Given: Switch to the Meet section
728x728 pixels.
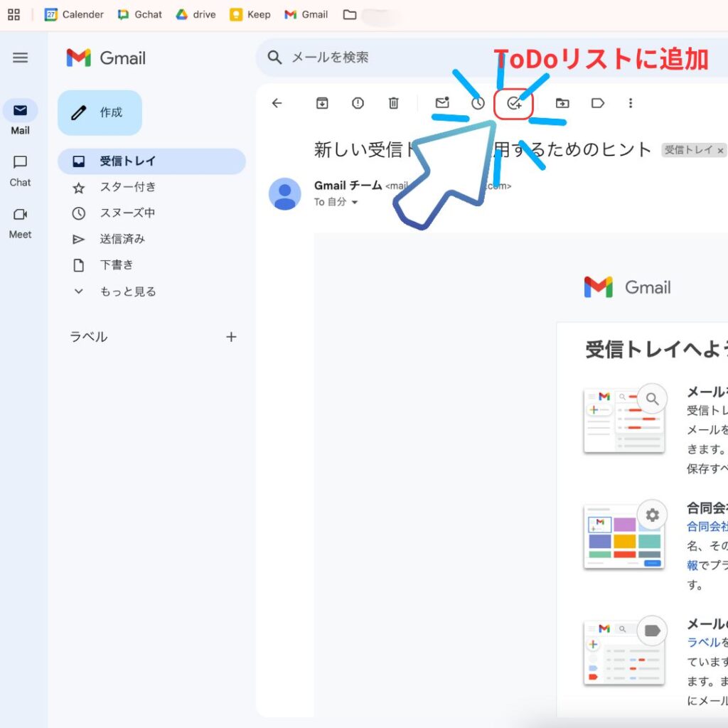Looking at the screenshot, I should tap(20, 223).
